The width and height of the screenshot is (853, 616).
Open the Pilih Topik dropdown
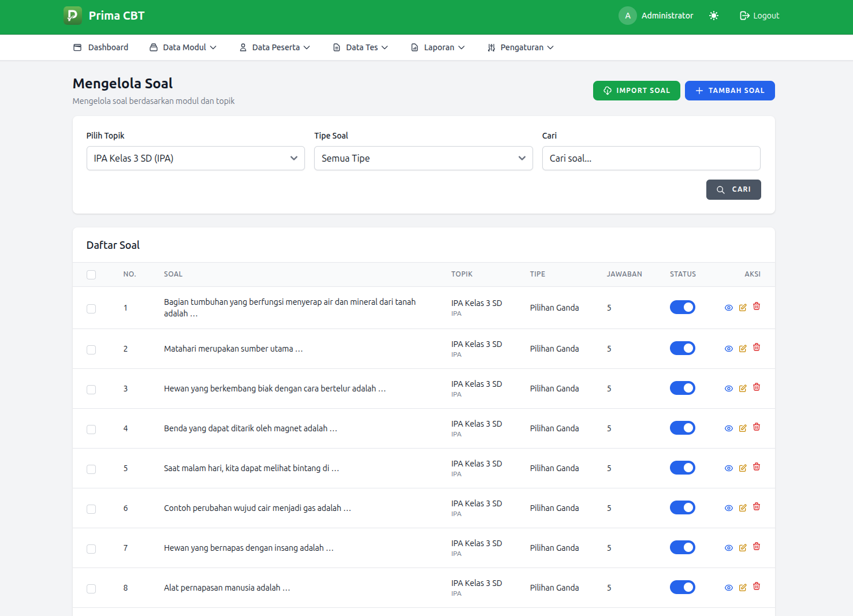[195, 158]
